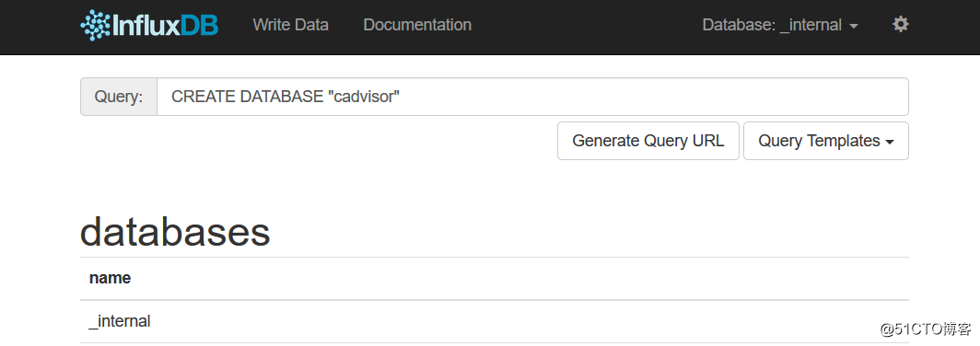Image resolution: width=980 pixels, height=346 pixels.
Task: Select the _internal database row
Action: (495, 322)
